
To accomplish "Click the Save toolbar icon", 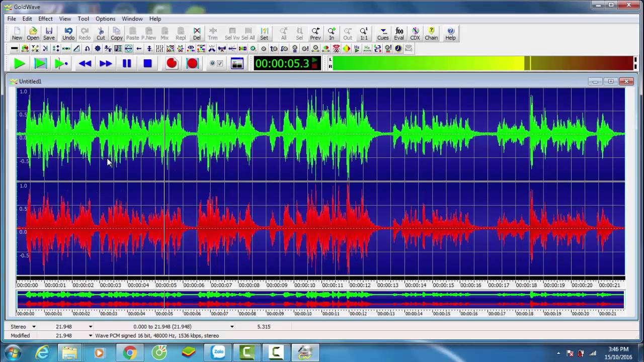I will tap(49, 34).
